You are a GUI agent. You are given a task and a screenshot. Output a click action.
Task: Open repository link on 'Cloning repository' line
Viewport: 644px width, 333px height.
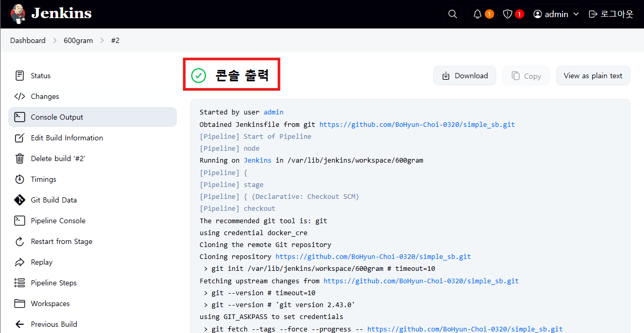(x=373, y=256)
